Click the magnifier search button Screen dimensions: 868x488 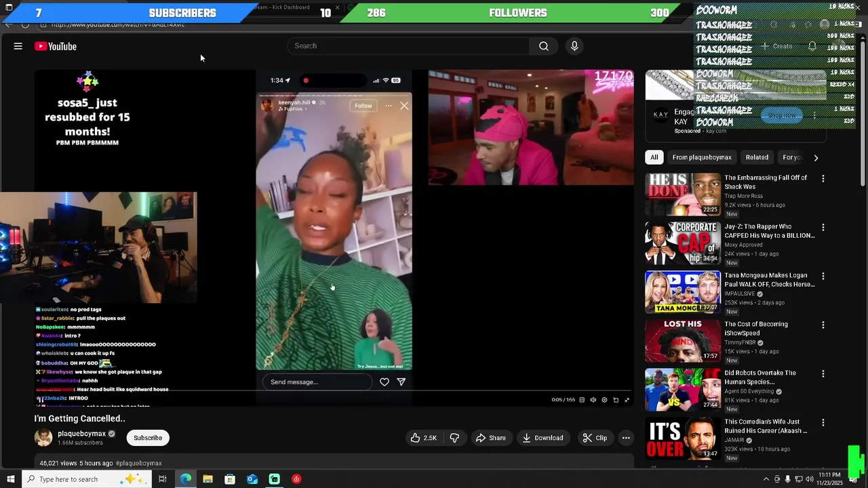point(544,45)
